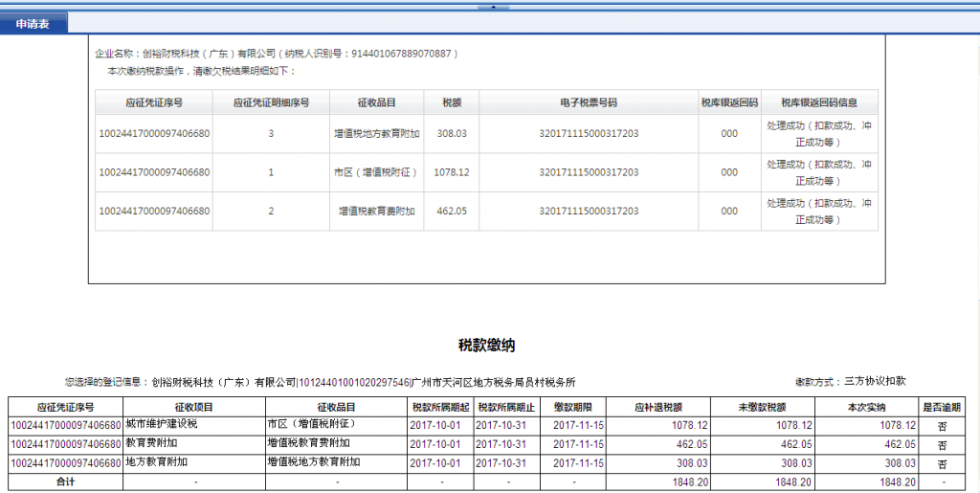Click the 税款所属期止 column header
Viewport: 980px width, 493px height.
[x=505, y=407]
